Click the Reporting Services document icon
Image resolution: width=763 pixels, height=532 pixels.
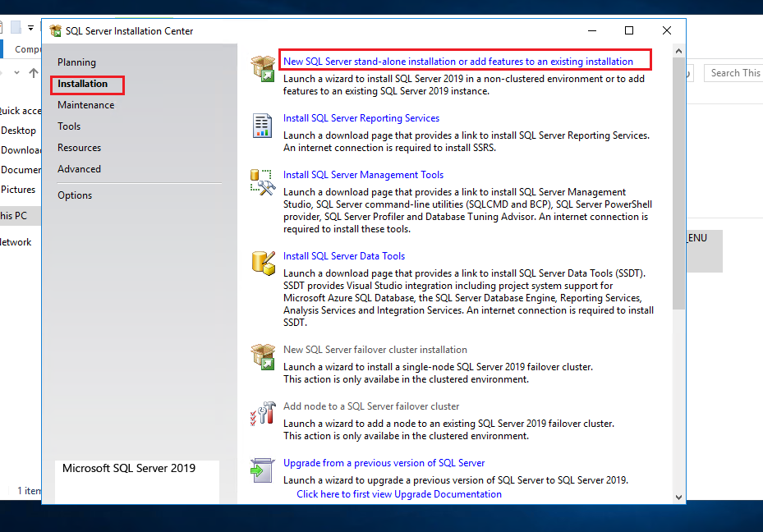pyautogui.click(x=262, y=126)
